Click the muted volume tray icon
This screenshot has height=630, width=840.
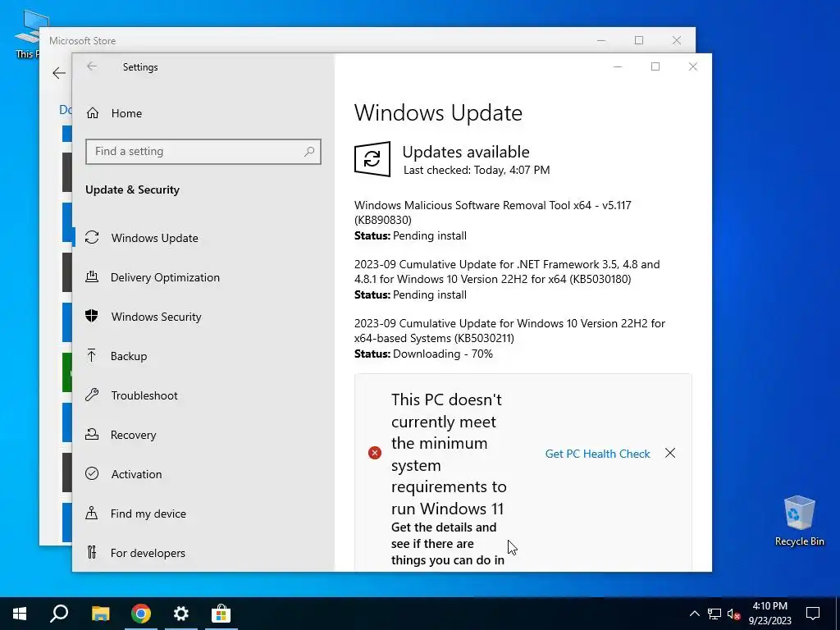pos(734,614)
